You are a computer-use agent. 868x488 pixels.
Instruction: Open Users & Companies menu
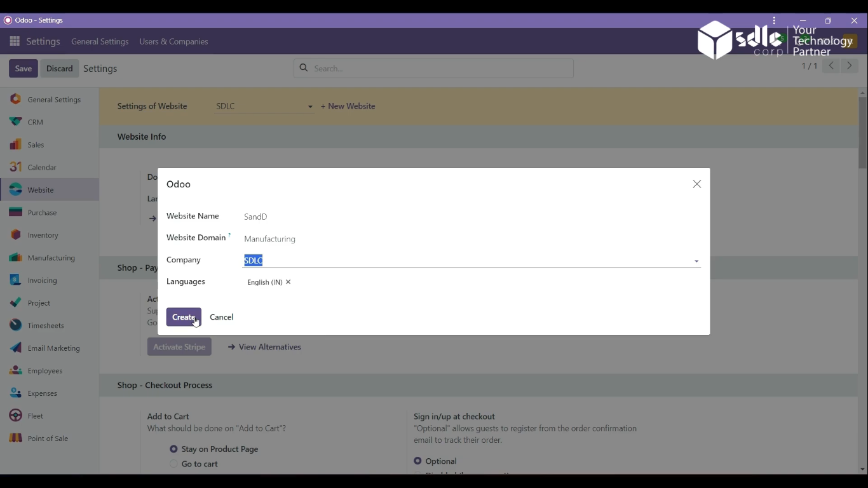click(173, 41)
